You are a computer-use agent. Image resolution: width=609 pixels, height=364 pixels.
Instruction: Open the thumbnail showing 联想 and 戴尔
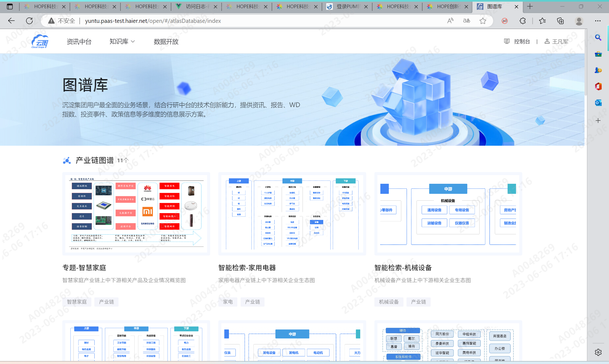click(448, 341)
